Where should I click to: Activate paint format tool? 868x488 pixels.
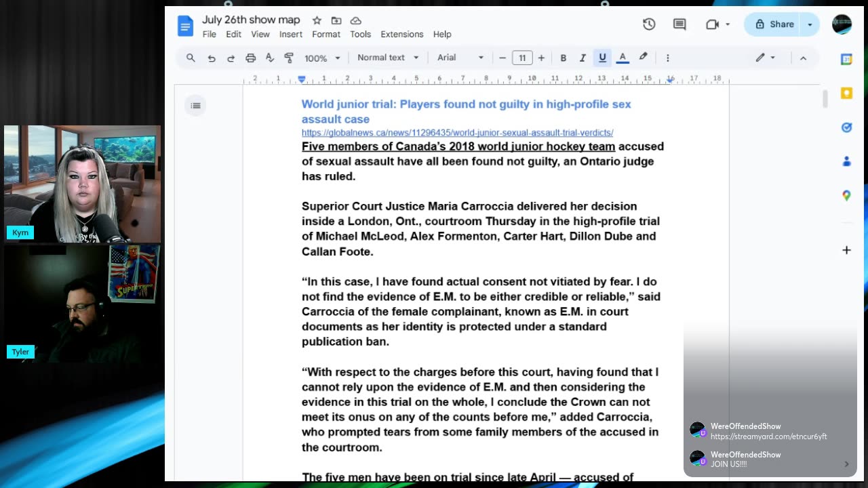pyautogui.click(x=289, y=58)
